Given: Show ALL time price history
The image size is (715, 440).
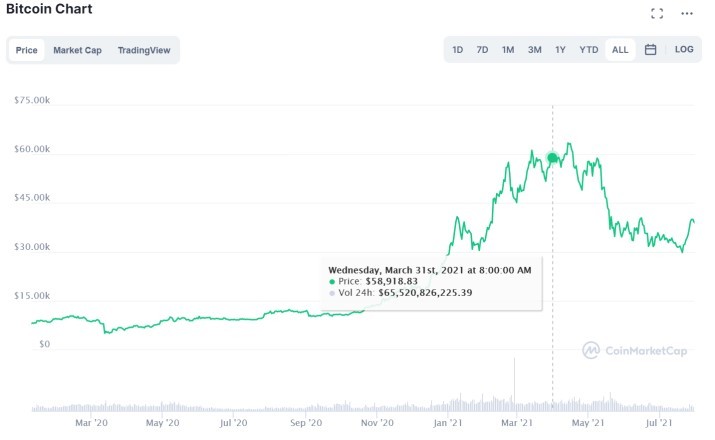Looking at the screenshot, I should 620,50.
